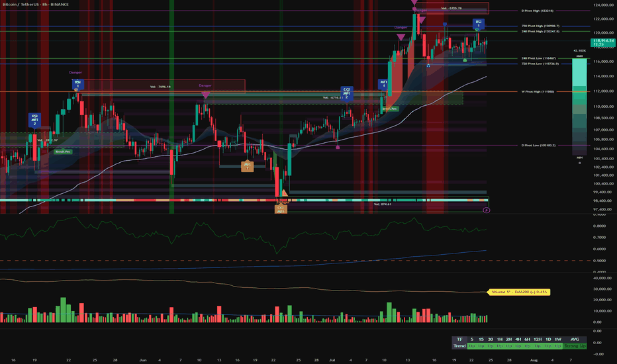Viewport: 617px width, 364px height.
Task: Click the 1W timeframe column header
Action: point(558,340)
